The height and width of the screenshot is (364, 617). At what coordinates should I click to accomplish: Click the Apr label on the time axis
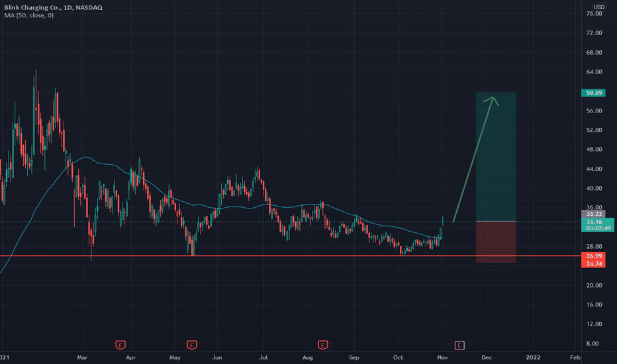point(130,357)
